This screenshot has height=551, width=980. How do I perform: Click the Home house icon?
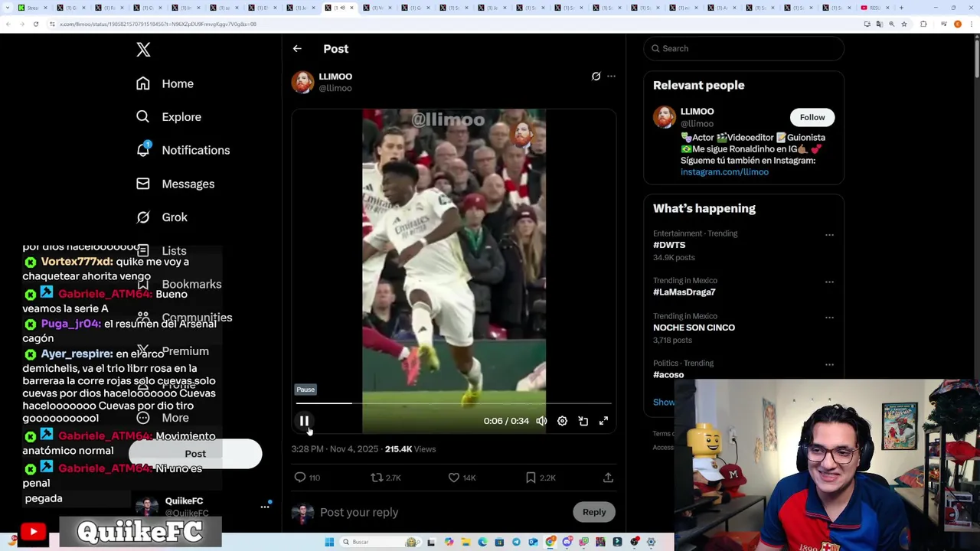coord(143,83)
